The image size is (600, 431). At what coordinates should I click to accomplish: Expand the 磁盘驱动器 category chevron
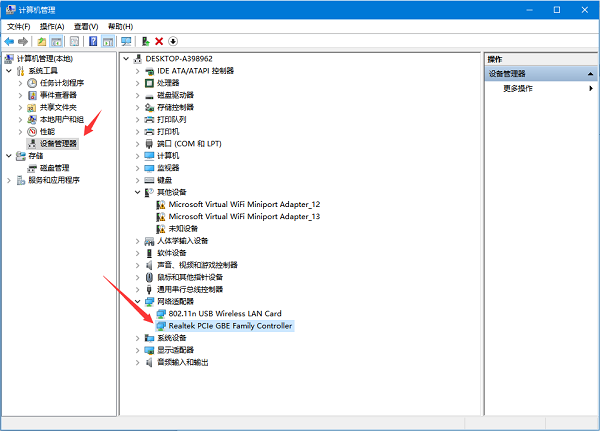(137, 95)
